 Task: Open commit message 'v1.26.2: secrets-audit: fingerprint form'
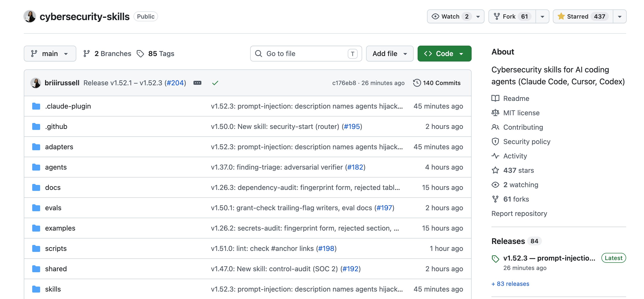pyautogui.click(x=305, y=228)
